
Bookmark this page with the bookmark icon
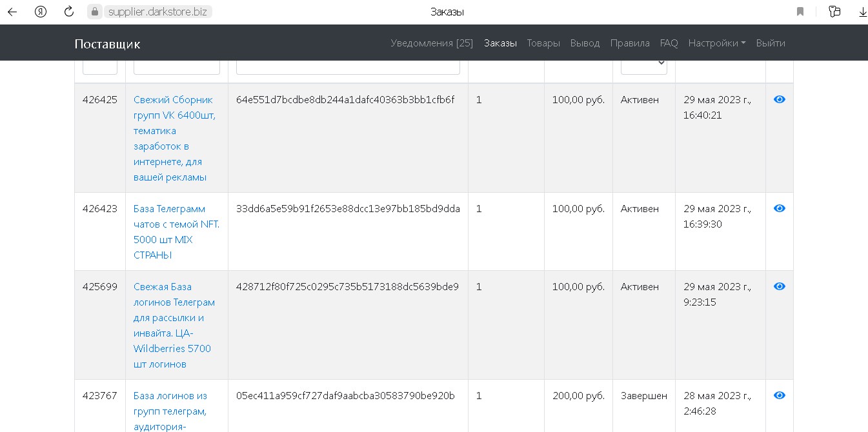tap(800, 12)
